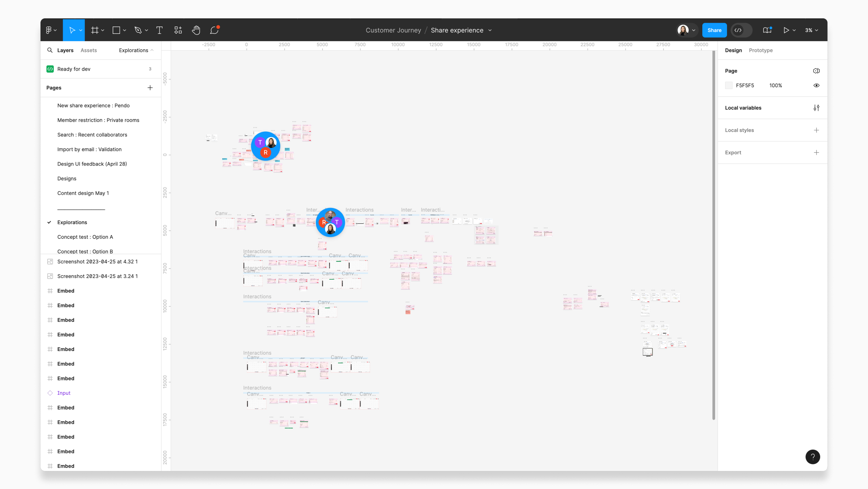Add a local style
Viewport: 868px width, 489px height.
tap(816, 130)
